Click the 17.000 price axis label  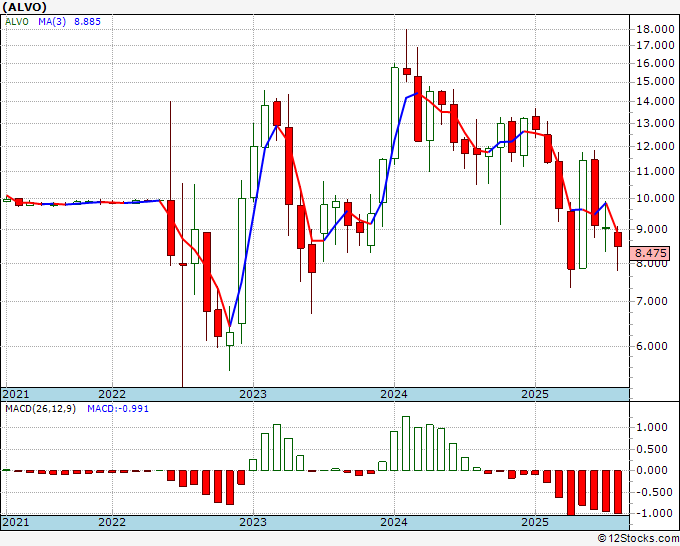coord(655,45)
